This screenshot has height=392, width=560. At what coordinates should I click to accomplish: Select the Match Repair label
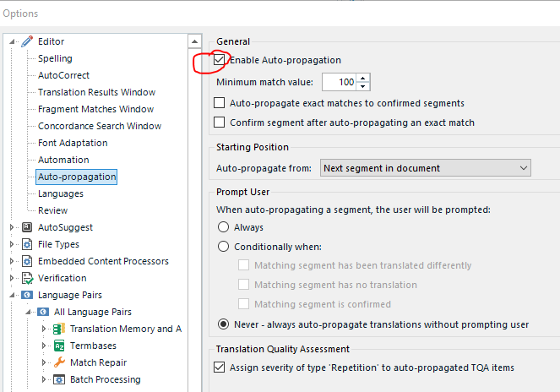click(x=99, y=362)
